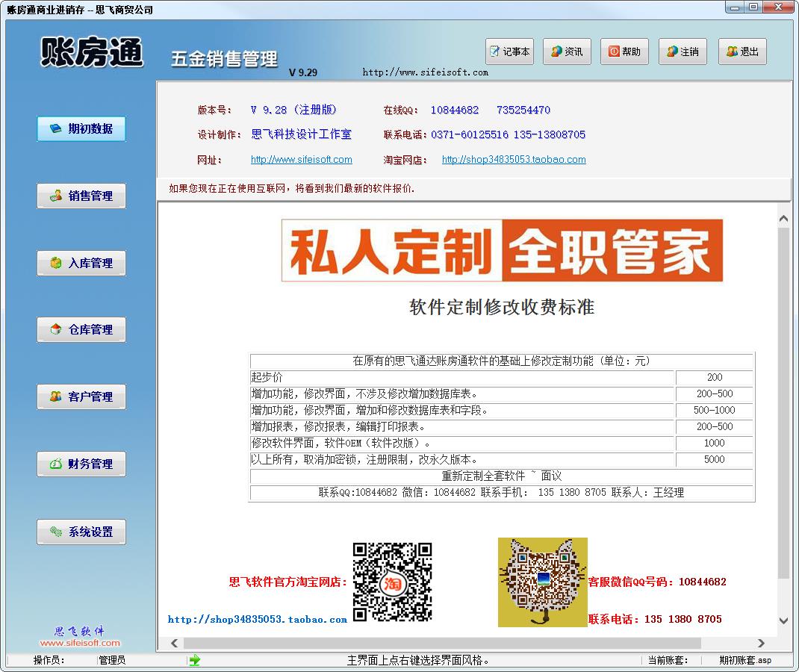
Task: Click the 注销 logout toolbar button
Action: [x=683, y=52]
